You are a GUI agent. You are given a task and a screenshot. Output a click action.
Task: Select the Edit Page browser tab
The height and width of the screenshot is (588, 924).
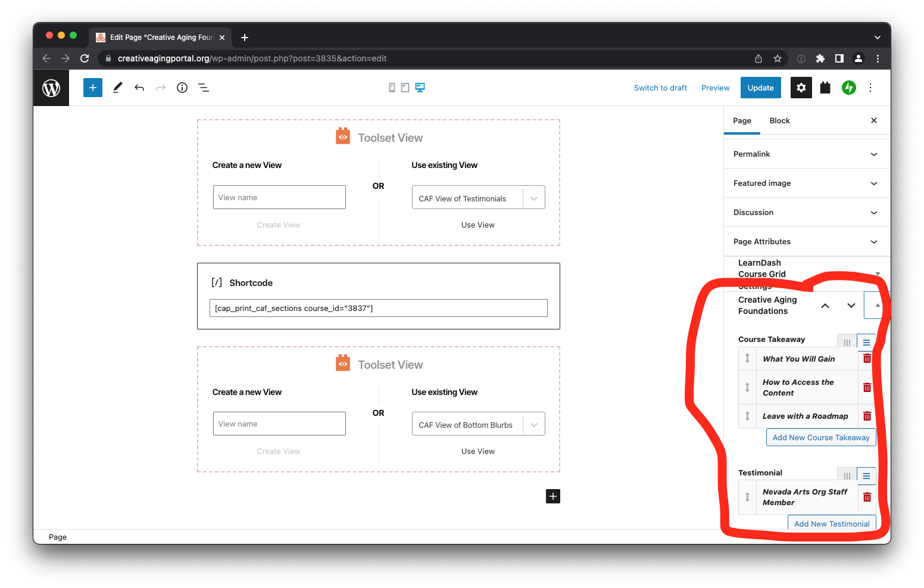pyautogui.click(x=161, y=37)
